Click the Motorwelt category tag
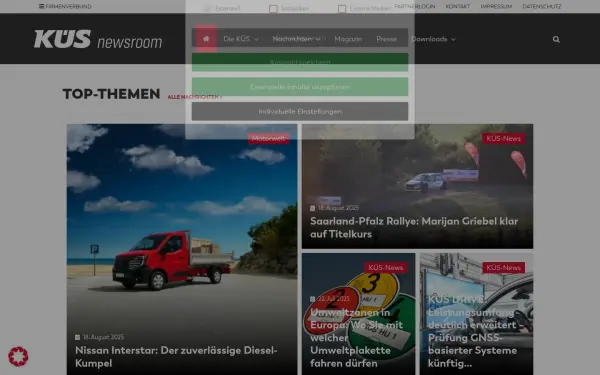Screen dimensions: 600x375 (x=269, y=139)
